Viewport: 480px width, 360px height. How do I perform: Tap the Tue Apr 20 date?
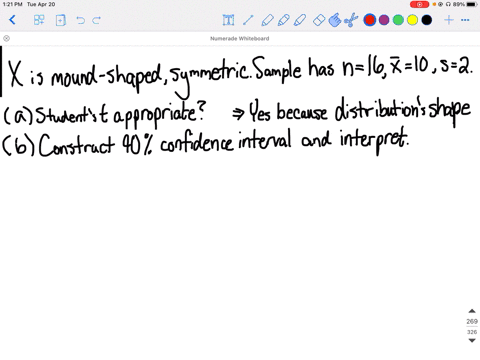[x=41, y=4]
